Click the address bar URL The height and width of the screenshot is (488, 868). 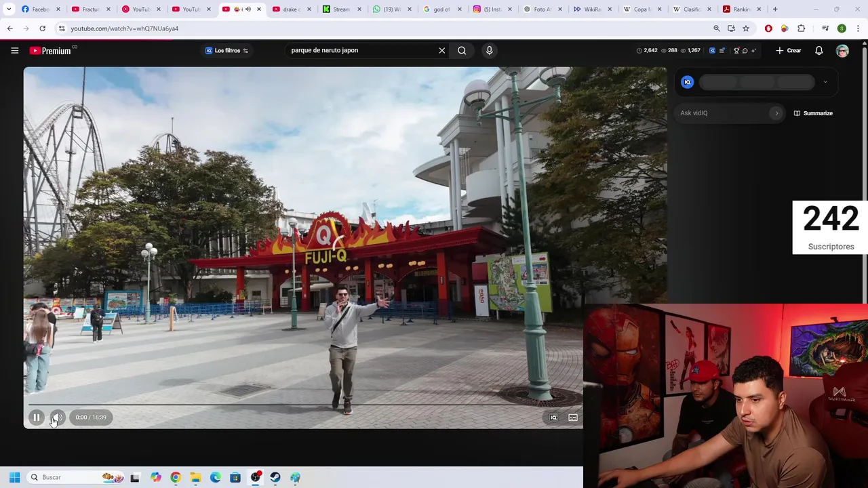click(x=124, y=28)
